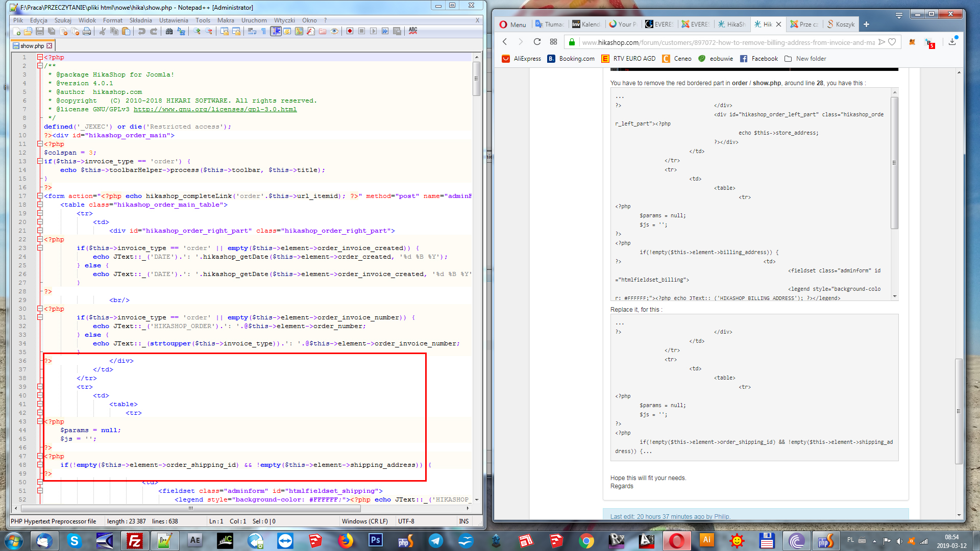The image size is (980, 551).
Task: Start macro recording with red record icon
Action: (x=350, y=31)
